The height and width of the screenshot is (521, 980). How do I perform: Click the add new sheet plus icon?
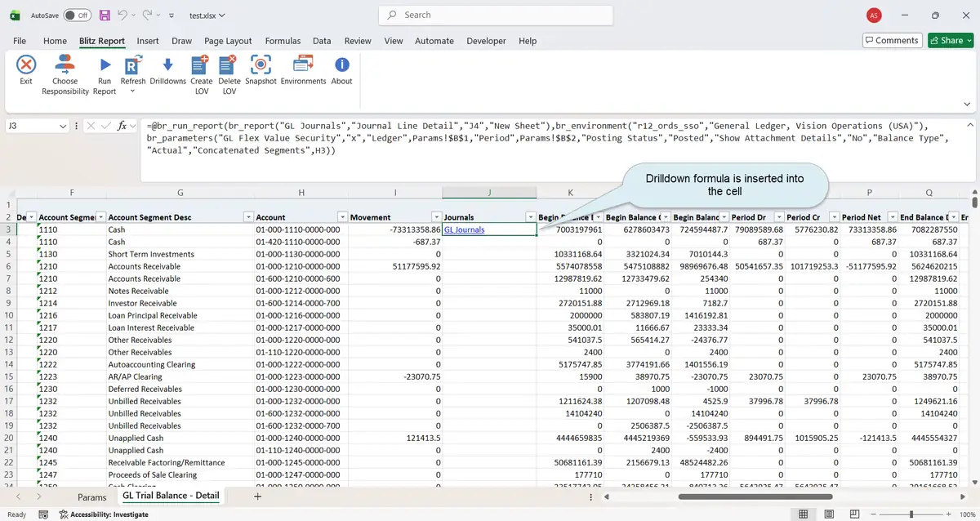click(258, 496)
